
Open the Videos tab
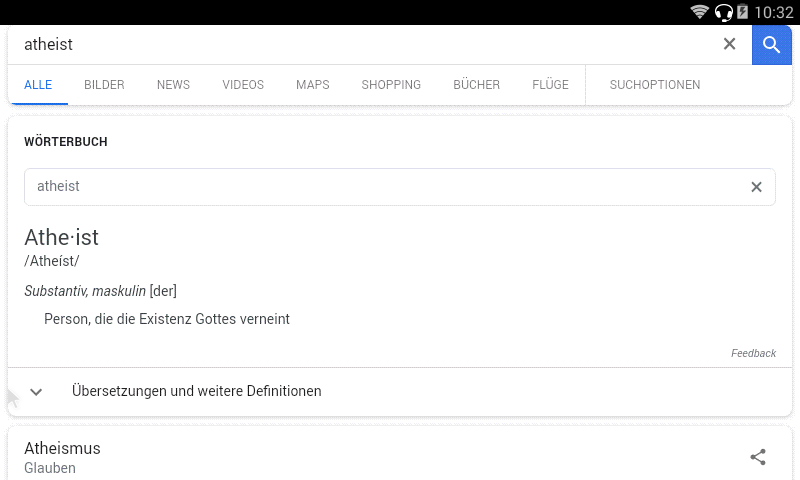243,85
